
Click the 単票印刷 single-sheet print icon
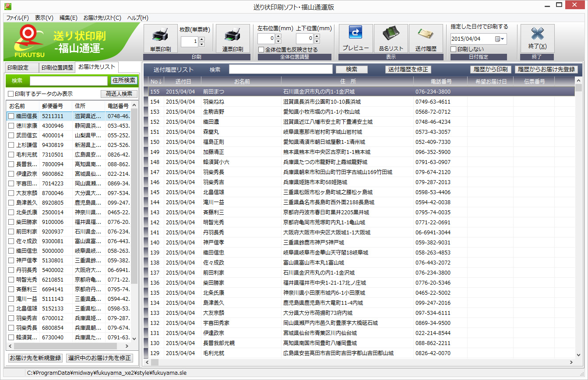160,38
